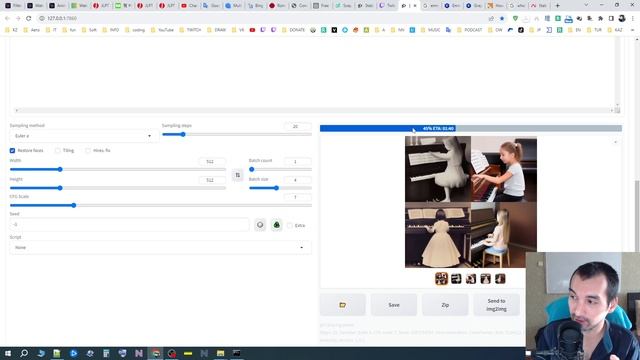Open the browser extensions puzzle icon
The image size is (640, 360).
click(600, 18)
